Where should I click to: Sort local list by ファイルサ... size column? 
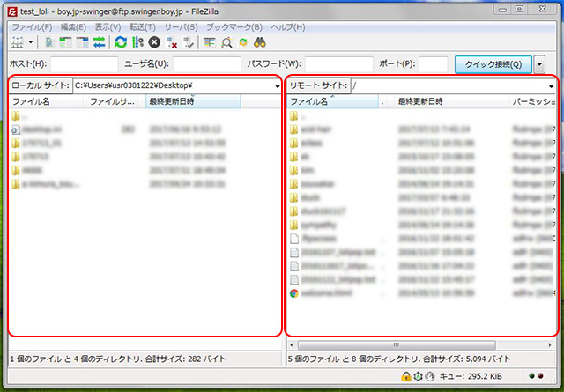click(114, 101)
